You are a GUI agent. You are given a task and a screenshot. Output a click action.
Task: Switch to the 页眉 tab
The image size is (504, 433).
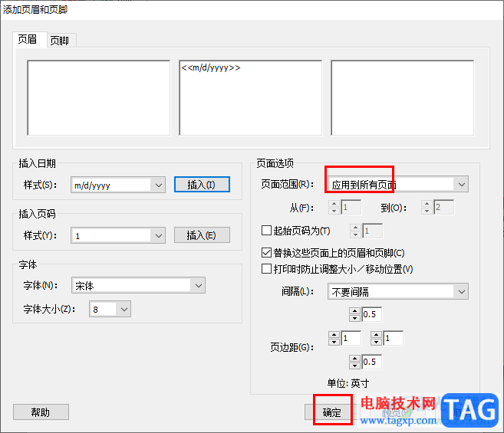tap(30, 40)
